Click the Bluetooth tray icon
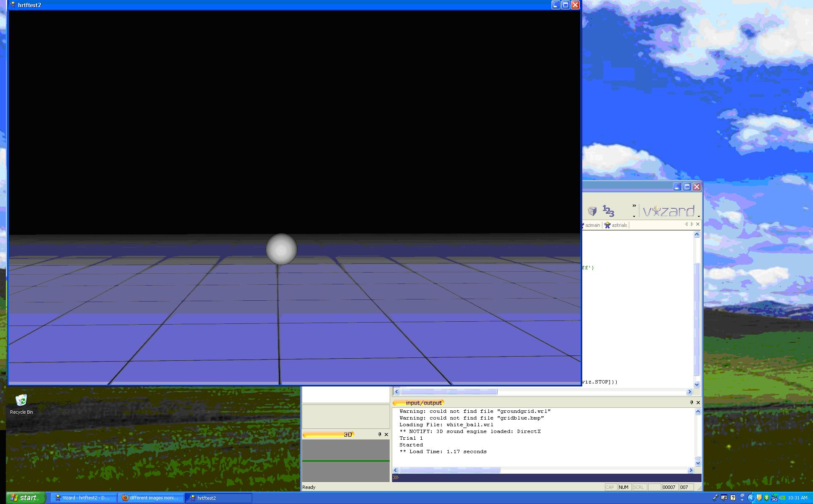 [x=766, y=498]
